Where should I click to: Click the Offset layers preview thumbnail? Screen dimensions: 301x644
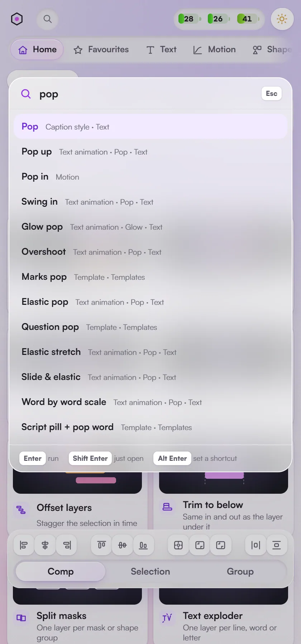[77, 483]
